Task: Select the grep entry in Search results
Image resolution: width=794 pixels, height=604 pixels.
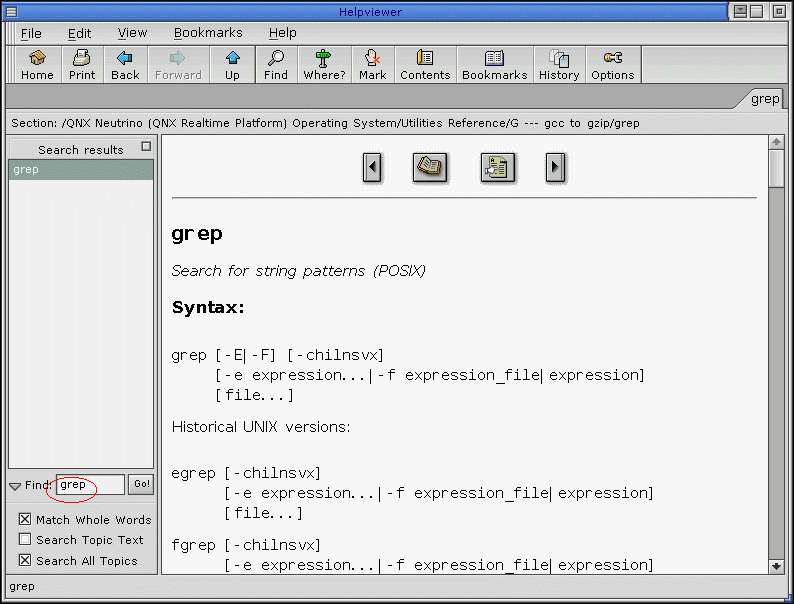Action: pos(81,170)
